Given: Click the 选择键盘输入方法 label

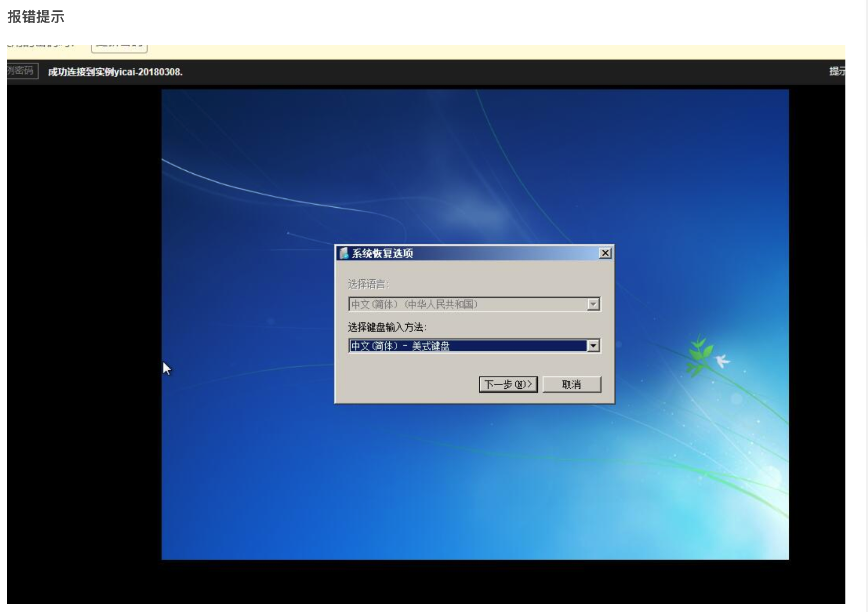Looking at the screenshot, I should point(387,327).
